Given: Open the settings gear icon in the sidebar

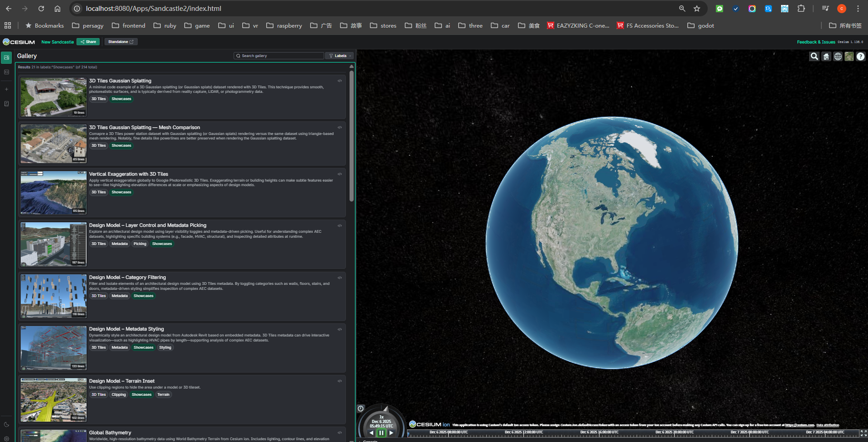Looking at the screenshot, I should 6,439.
